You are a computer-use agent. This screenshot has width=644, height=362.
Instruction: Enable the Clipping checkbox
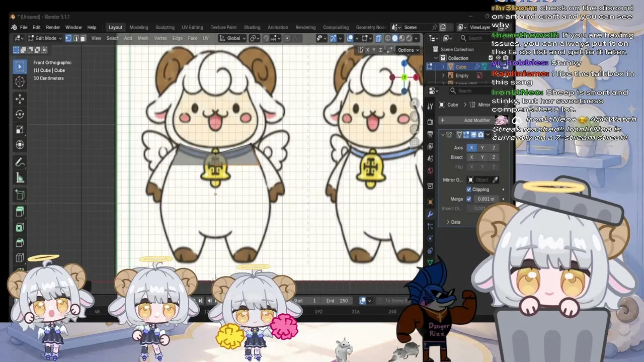[x=469, y=190]
